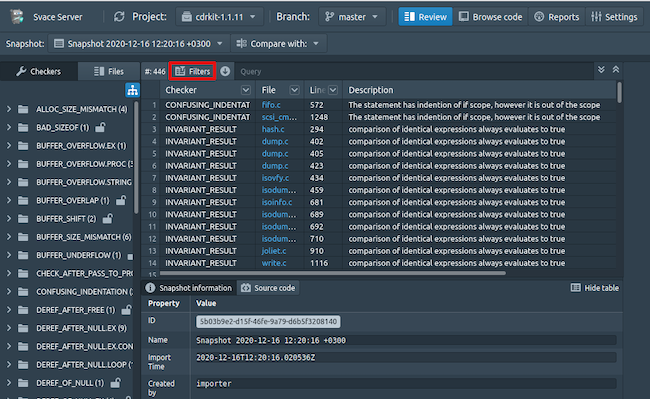Image resolution: width=650 pixels, height=399 pixels.
Task: Click the snapshot Name value field
Action: tap(406, 340)
